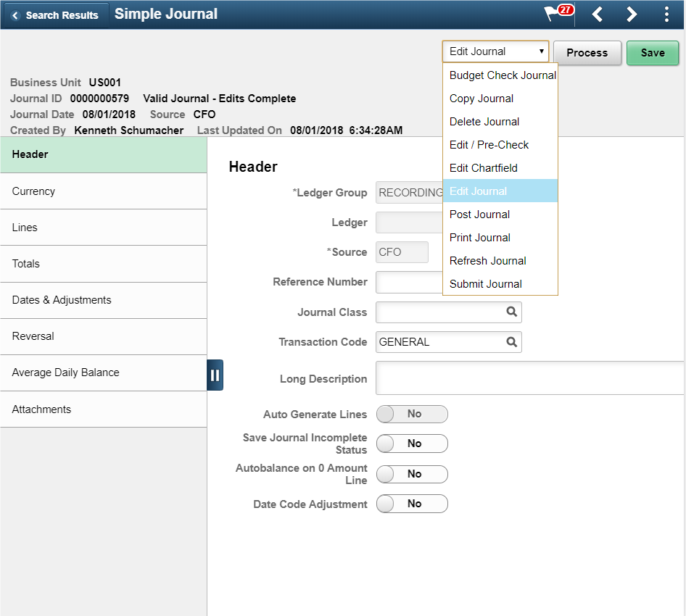Open the notifications flag icon with 27 badge
This screenshot has height=616, width=686.
coord(558,13)
